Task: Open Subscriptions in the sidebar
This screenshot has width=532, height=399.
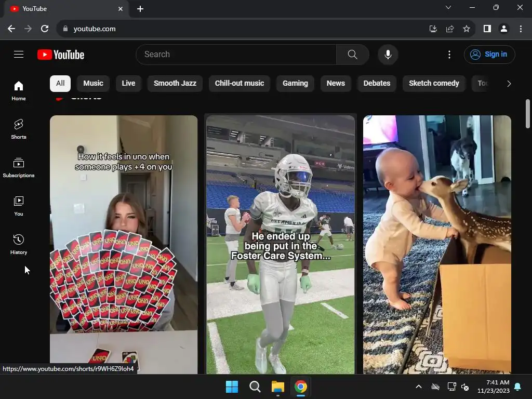Action: pyautogui.click(x=19, y=168)
